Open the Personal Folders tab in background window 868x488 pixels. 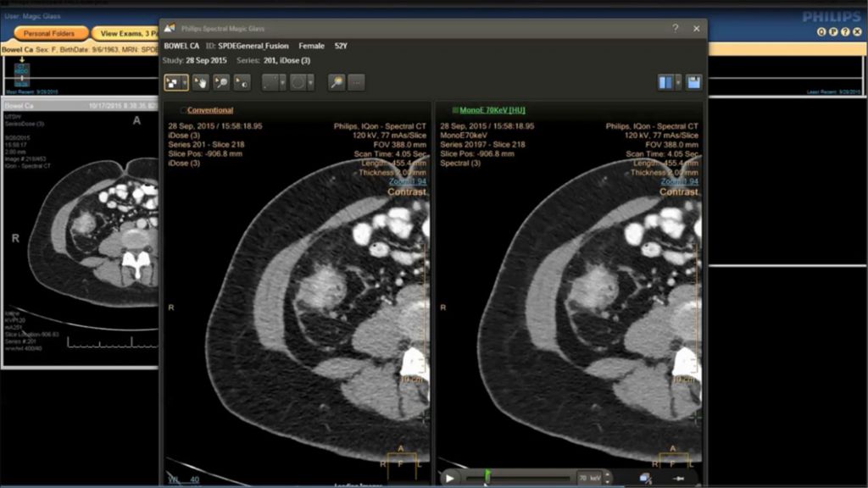point(48,33)
